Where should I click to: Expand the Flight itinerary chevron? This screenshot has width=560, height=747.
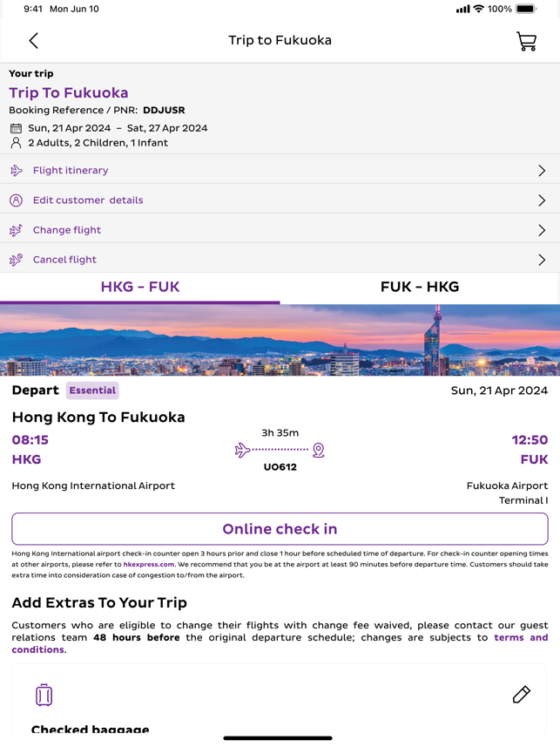tap(542, 171)
